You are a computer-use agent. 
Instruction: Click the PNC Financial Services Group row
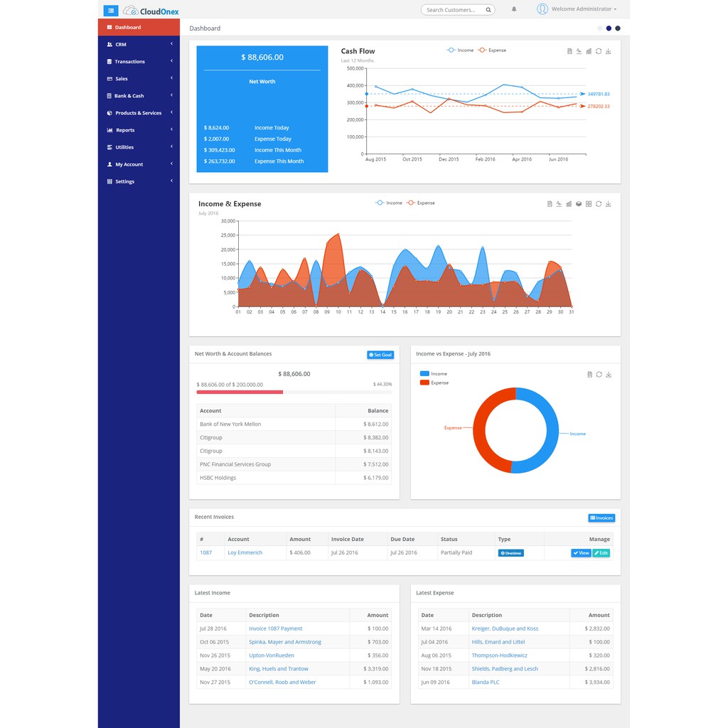pos(294,464)
